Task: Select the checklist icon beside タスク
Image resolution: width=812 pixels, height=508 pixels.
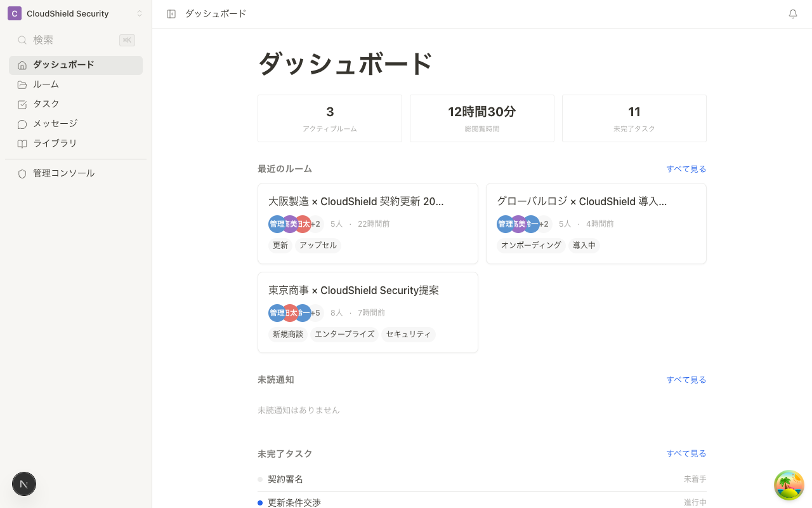Action: tap(22, 104)
